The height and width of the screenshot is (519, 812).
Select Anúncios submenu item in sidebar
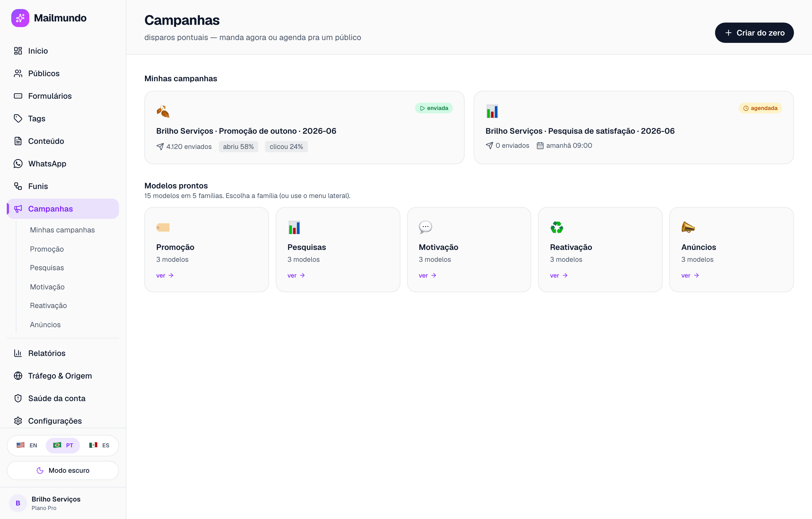coord(45,325)
